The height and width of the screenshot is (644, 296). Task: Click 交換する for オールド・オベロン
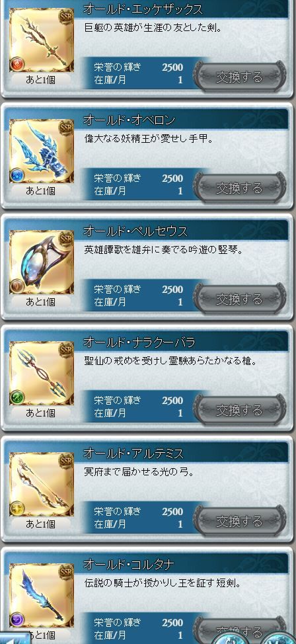click(240, 188)
